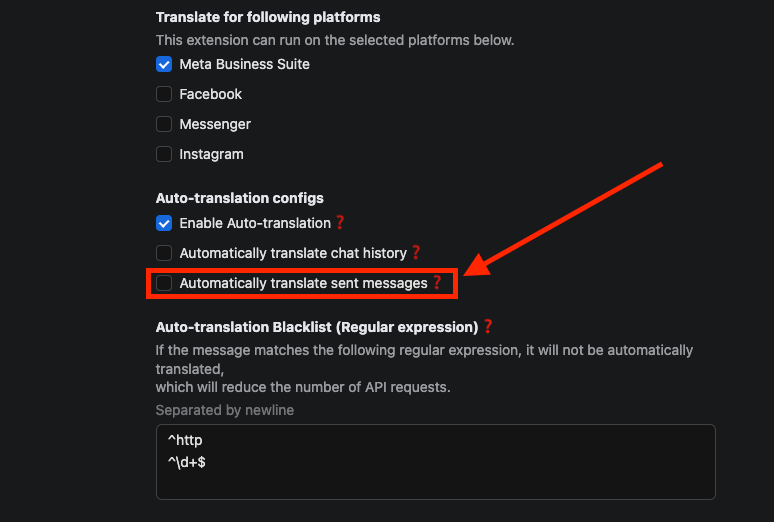Click the help icon beside Auto-translation Blacklist heading
Viewport: 774px width, 522px height.
tap(488, 326)
